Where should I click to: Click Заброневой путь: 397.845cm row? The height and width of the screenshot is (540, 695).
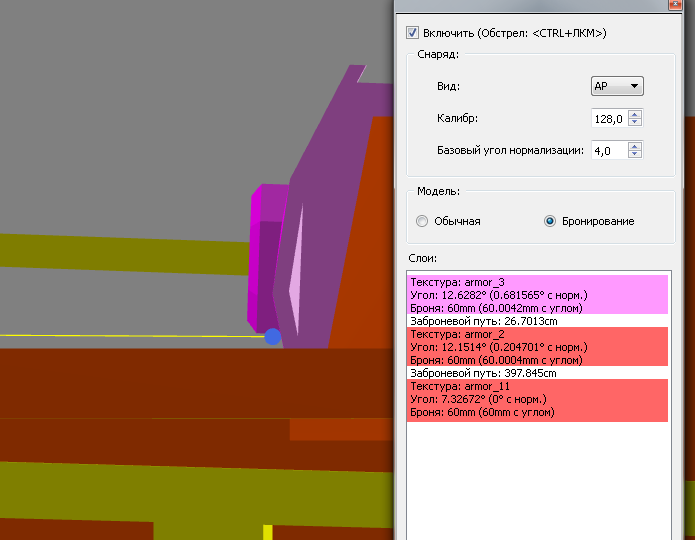tap(537, 373)
